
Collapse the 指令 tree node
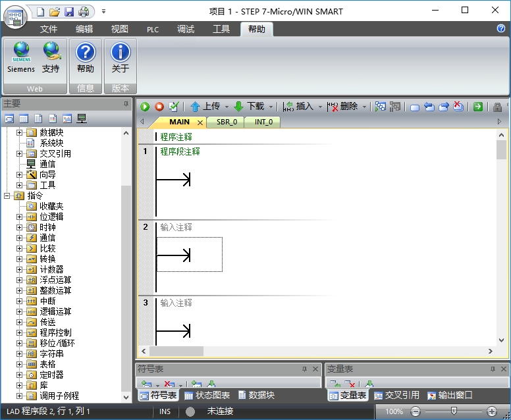pos(7,196)
